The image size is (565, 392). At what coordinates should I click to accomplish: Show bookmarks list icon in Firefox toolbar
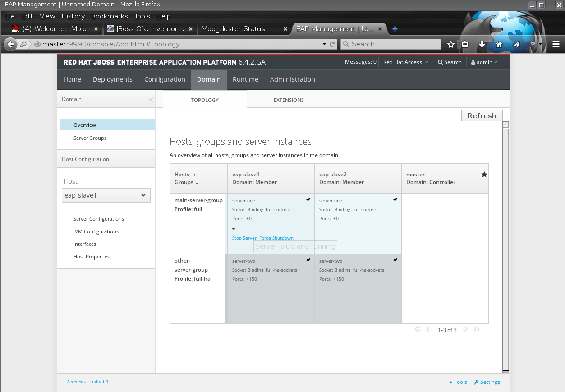coord(465,44)
